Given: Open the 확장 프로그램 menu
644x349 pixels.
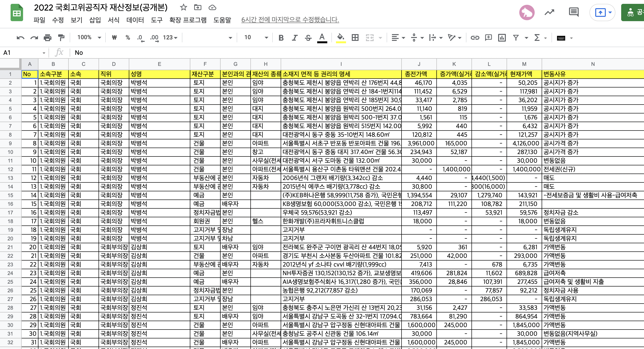Looking at the screenshot, I should (188, 20).
